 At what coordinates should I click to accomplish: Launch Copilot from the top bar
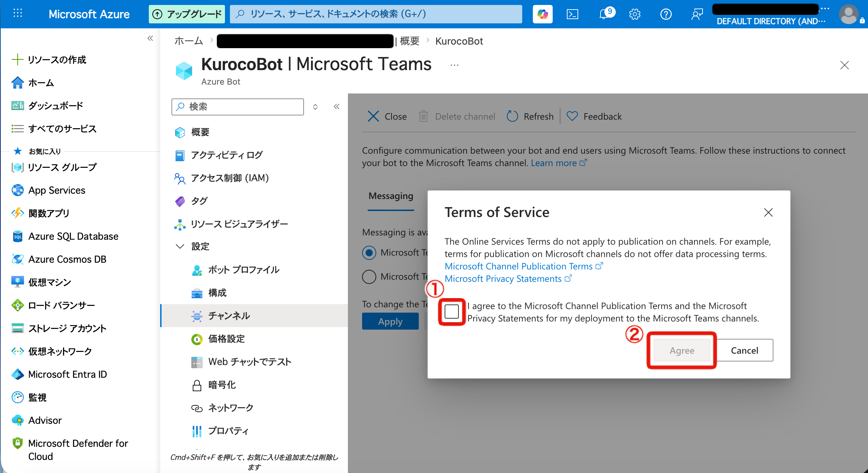(x=542, y=14)
